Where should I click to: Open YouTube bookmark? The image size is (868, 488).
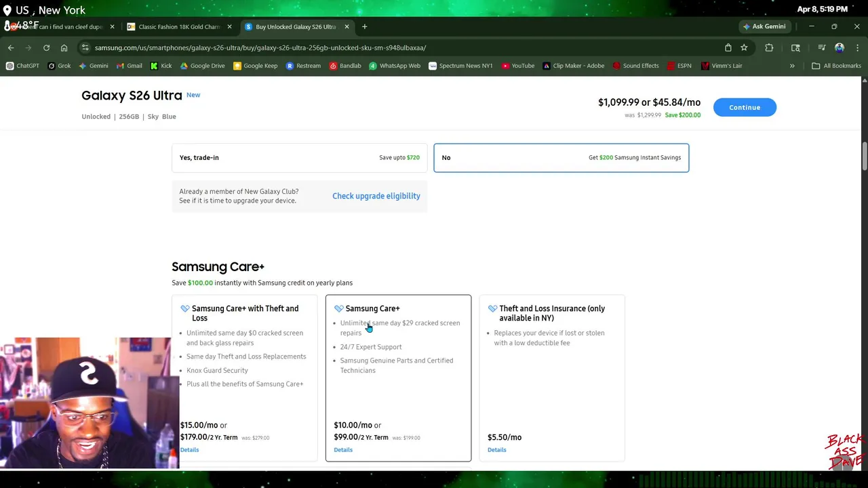518,66
